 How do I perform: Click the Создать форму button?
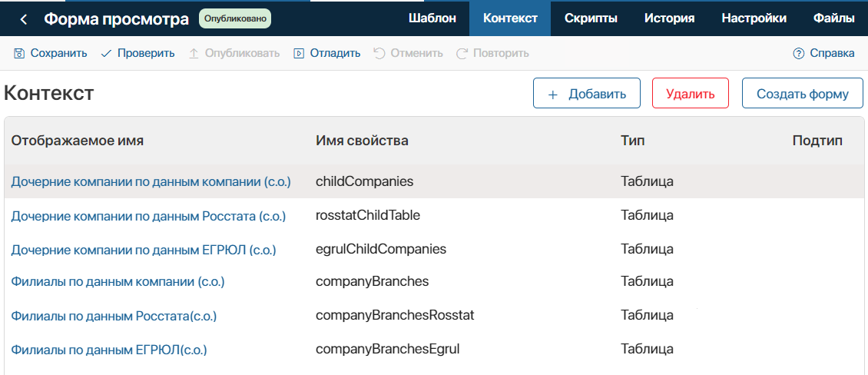[x=803, y=93]
